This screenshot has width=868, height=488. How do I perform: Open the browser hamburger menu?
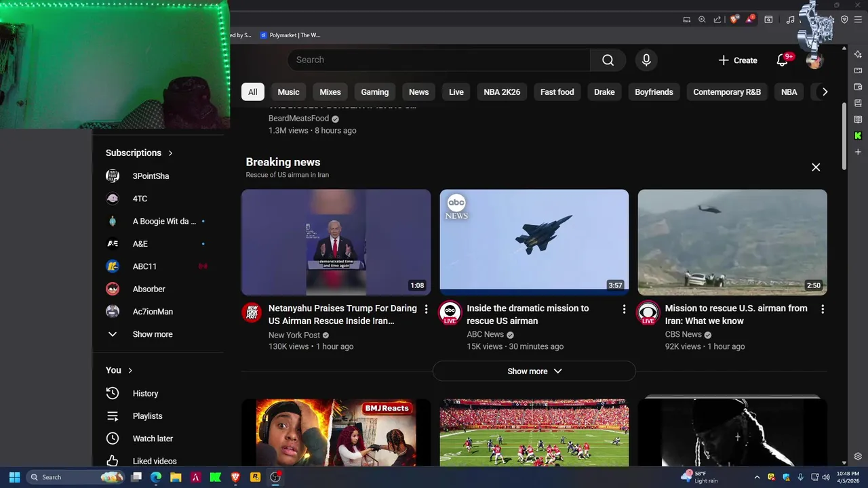pos(859,20)
